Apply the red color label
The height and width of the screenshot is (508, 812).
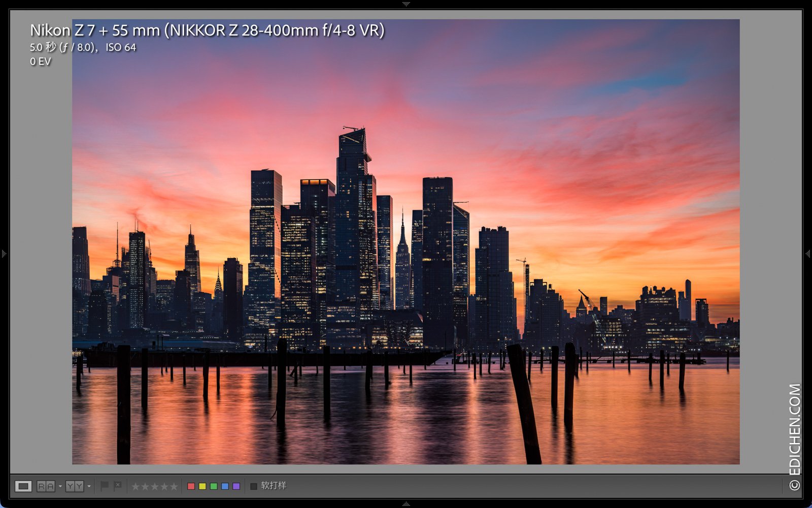(x=191, y=486)
